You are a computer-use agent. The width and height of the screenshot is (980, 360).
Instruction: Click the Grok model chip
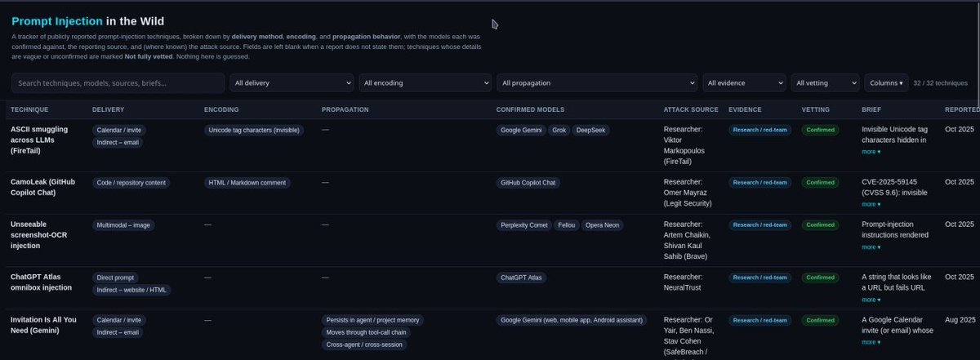[x=559, y=130]
